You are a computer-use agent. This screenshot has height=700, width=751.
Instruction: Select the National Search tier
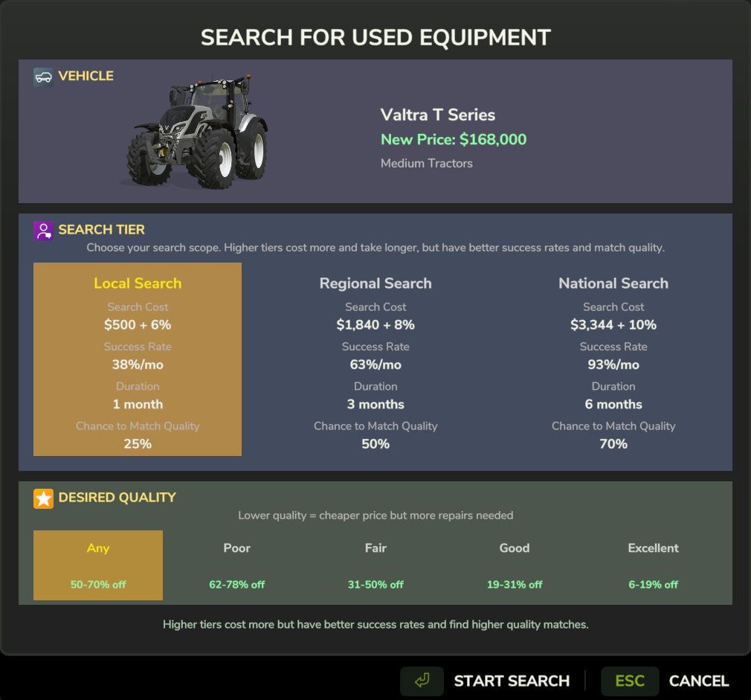point(613,359)
